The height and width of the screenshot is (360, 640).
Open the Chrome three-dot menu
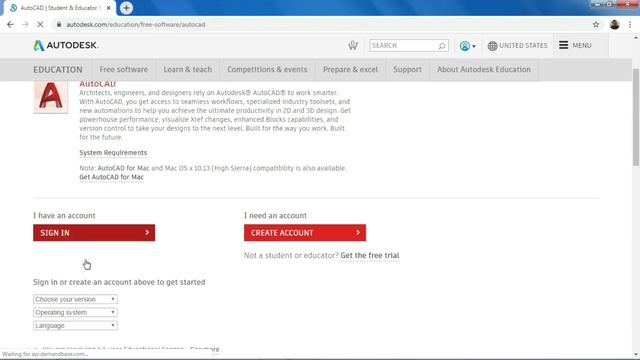pyautogui.click(x=630, y=24)
